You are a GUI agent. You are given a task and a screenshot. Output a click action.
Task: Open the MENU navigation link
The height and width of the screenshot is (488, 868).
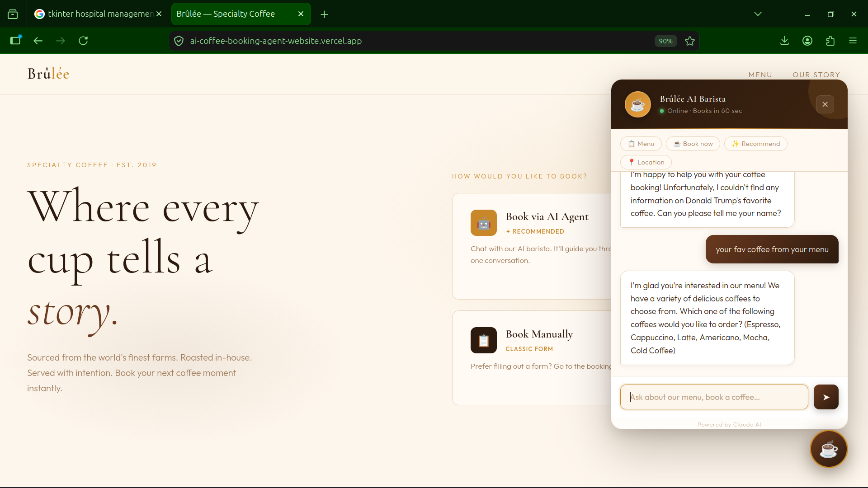pyautogui.click(x=760, y=75)
